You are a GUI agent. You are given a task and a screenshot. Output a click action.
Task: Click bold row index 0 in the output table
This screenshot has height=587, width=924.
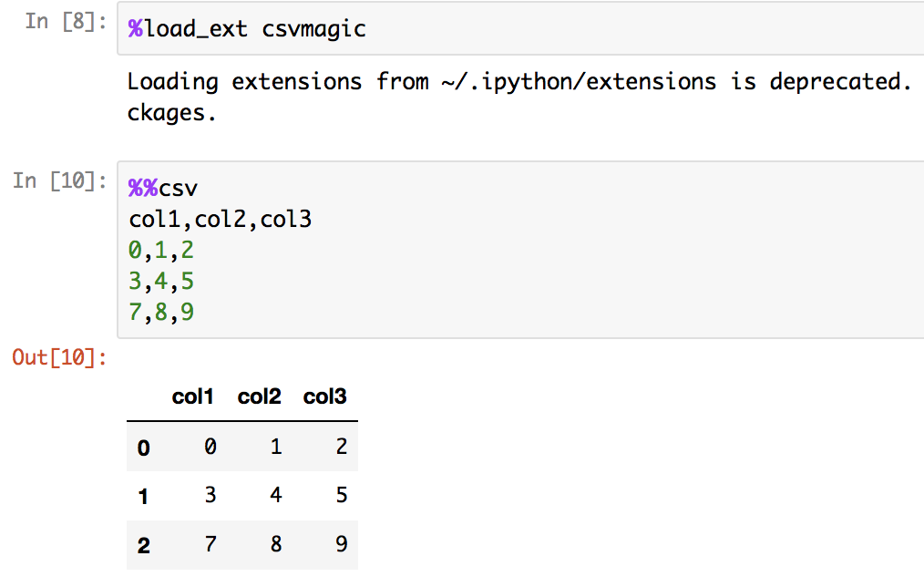[x=143, y=448]
